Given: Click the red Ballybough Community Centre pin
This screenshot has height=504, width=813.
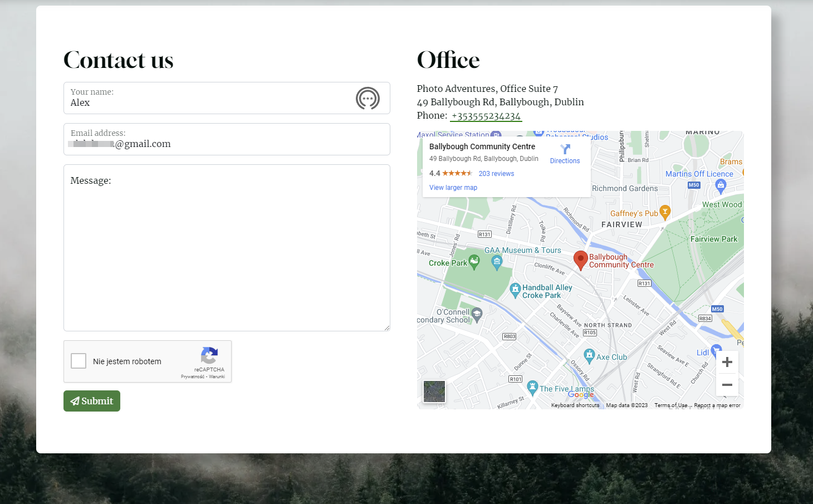Looking at the screenshot, I should click(580, 260).
